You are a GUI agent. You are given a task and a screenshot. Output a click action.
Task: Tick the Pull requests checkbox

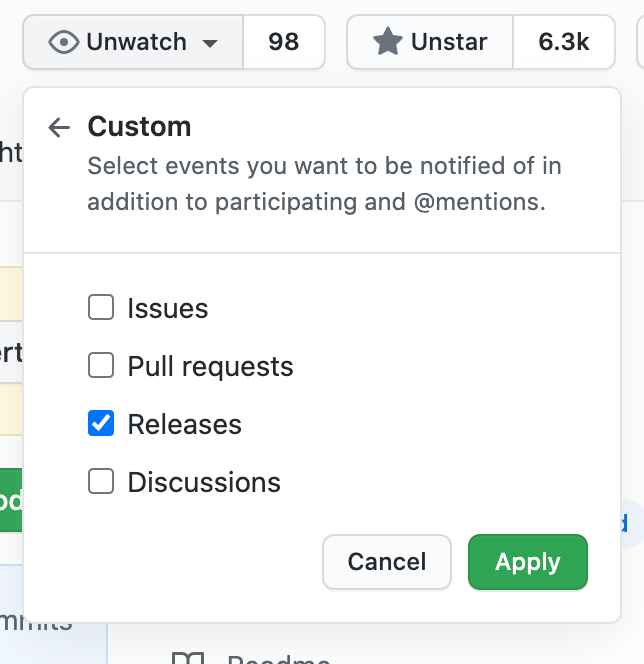pyautogui.click(x=101, y=365)
